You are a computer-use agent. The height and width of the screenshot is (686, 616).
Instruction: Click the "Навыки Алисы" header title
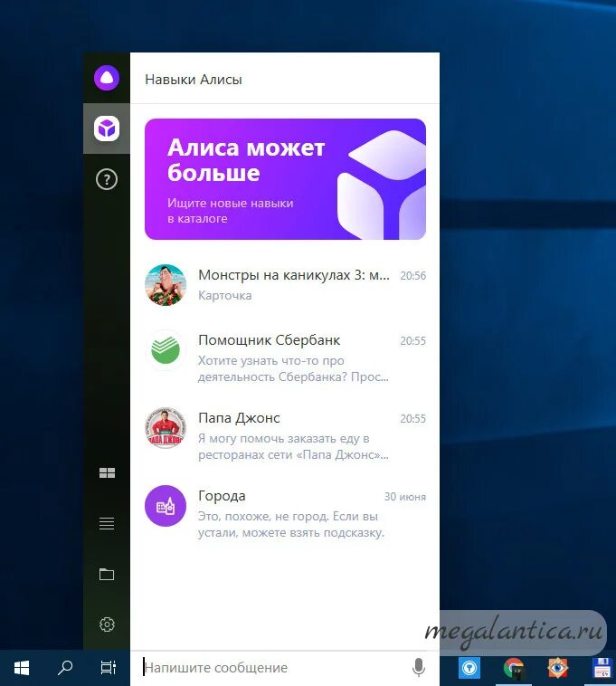pyautogui.click(x=194, y=80)
